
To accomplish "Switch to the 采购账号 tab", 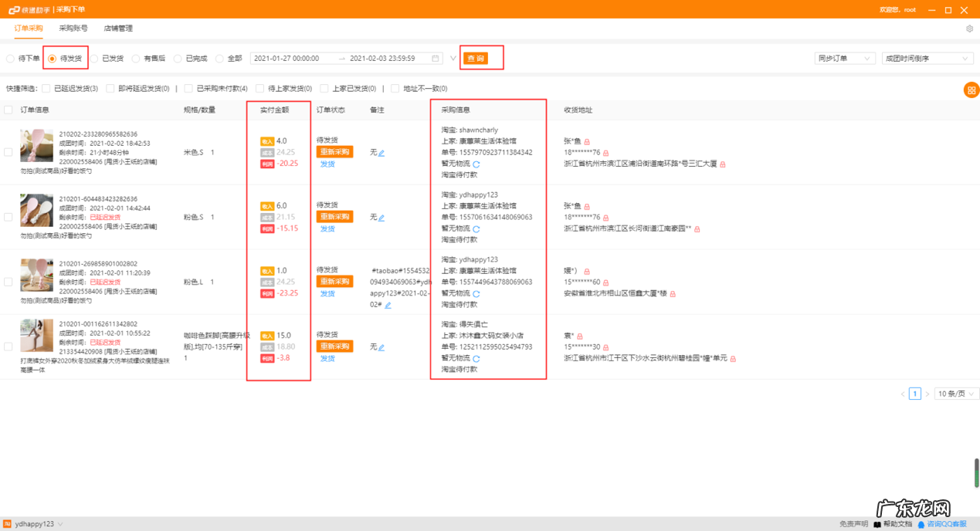I will pyautogui.click(x=73, y=28).
